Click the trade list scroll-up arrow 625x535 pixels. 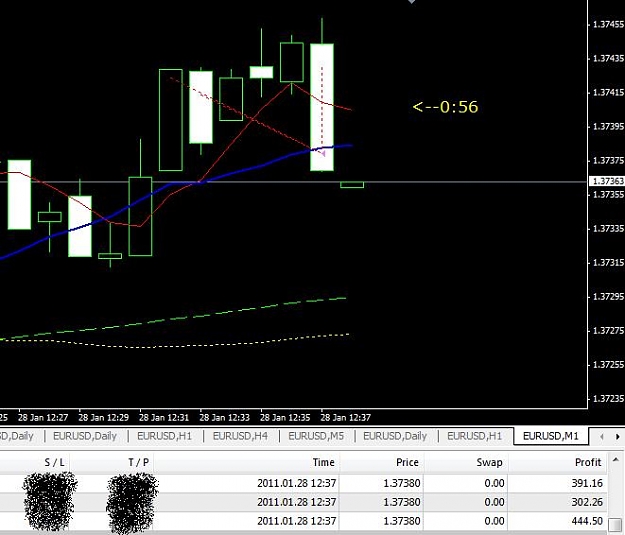616,460
